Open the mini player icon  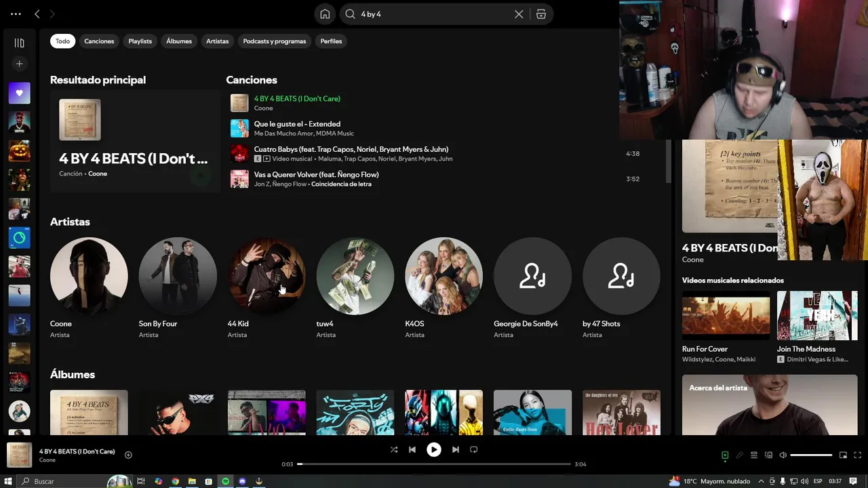[x=843, y=455]
